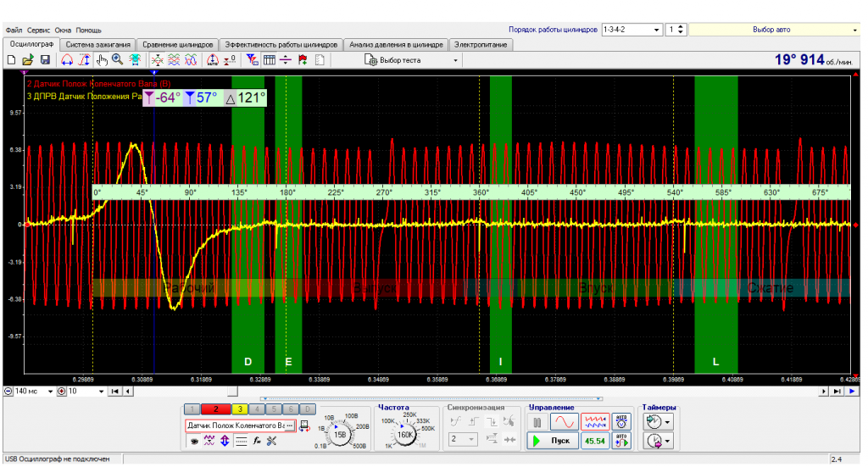
Task: Click the horizontal scrollbar thumb below the chart
Action: 233,392
